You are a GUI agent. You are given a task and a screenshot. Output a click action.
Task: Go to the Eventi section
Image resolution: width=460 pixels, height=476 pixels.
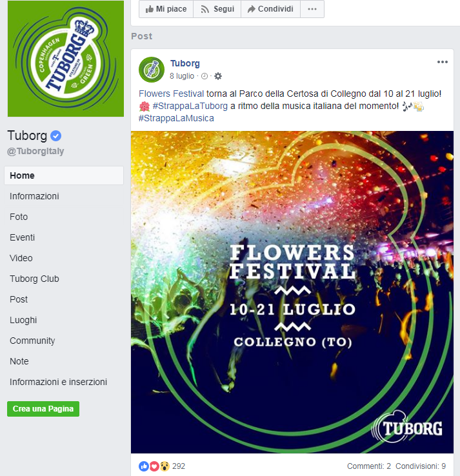pos(22,237)
